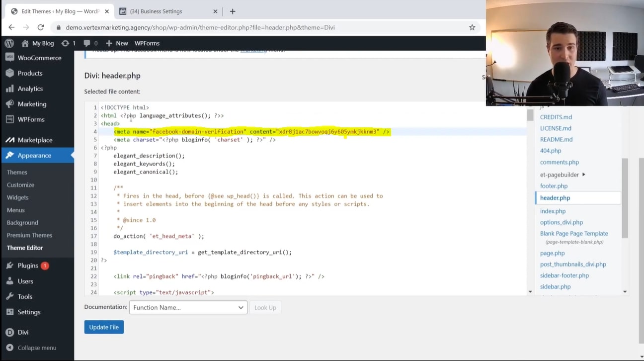The width and height of the screenshot is (644, 361).
Task: Click the file list scroll-down arrow
Action: point(625,292)
